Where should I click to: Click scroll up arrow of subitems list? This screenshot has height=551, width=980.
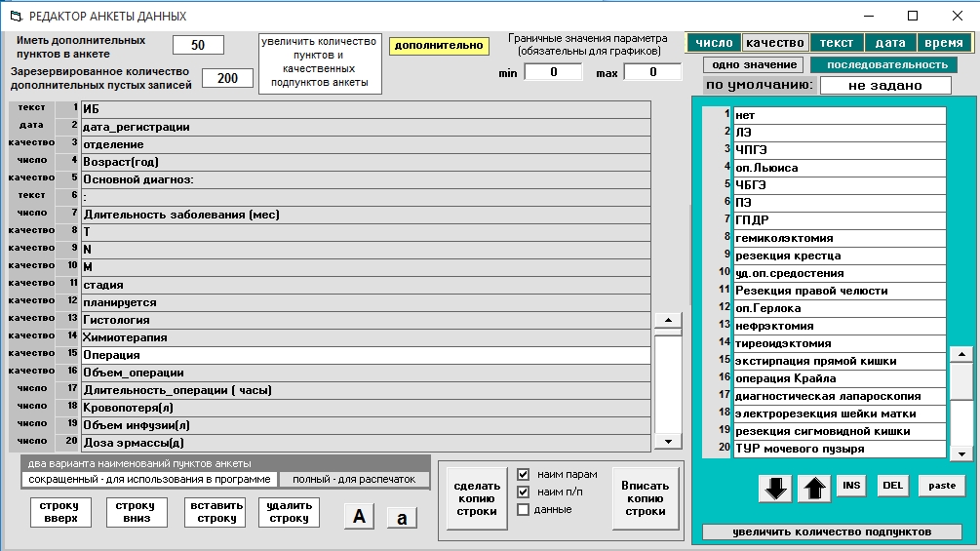[961, 354]
